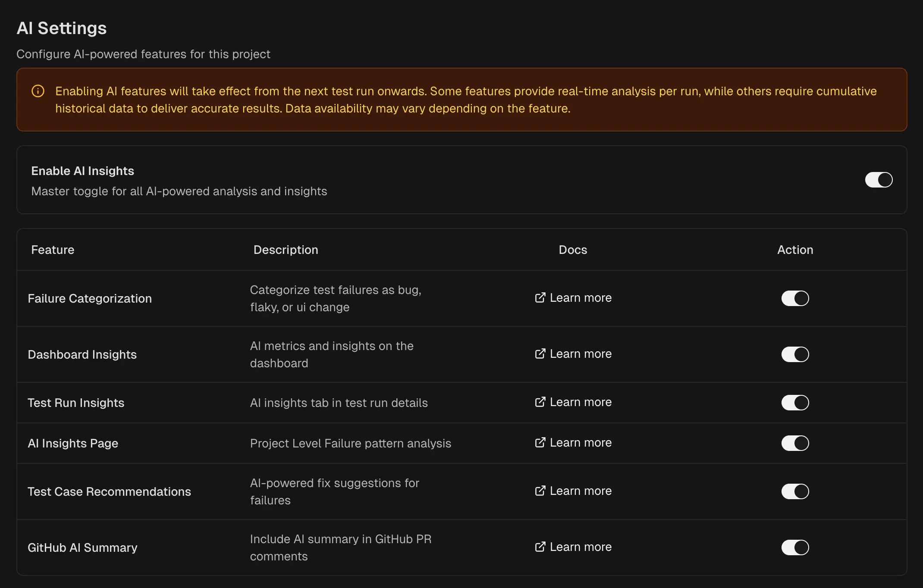Click external-link icon in GitHub AI Summary row

pos(540,547)
